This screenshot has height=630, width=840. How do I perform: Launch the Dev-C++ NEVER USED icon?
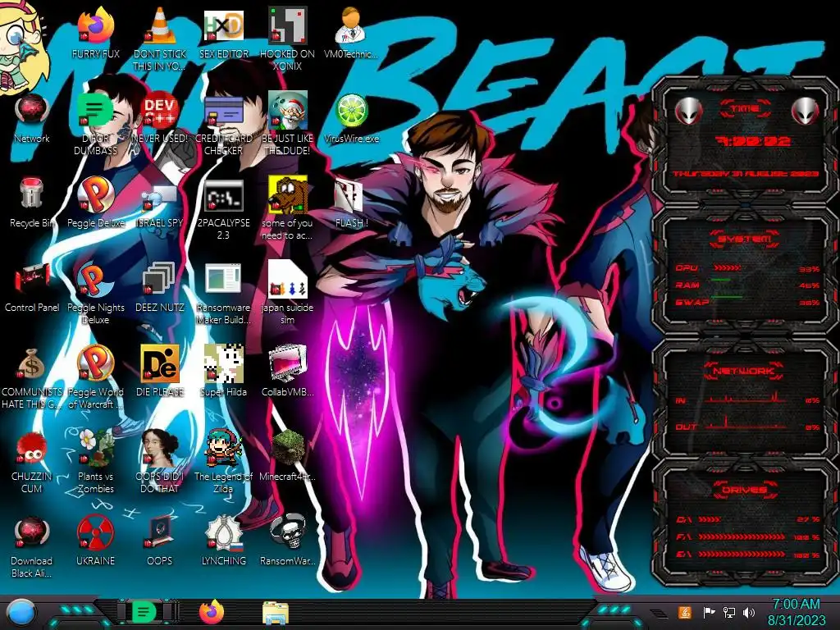pyautogui.click(x=159, y=111)
